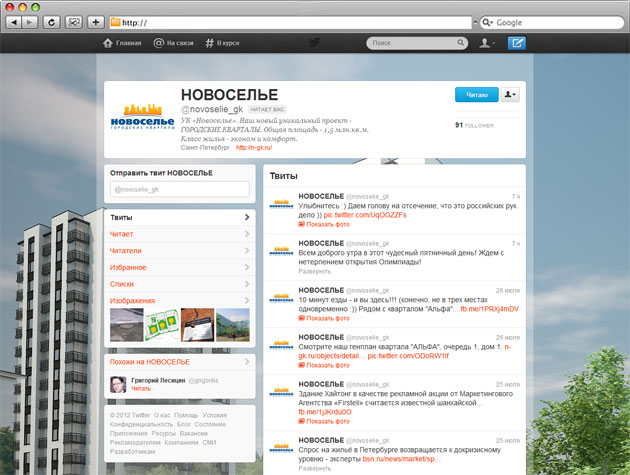This screenshot has height=475, width=630.
Task: Go back with browser back arrow
Action: click(14, 22)
